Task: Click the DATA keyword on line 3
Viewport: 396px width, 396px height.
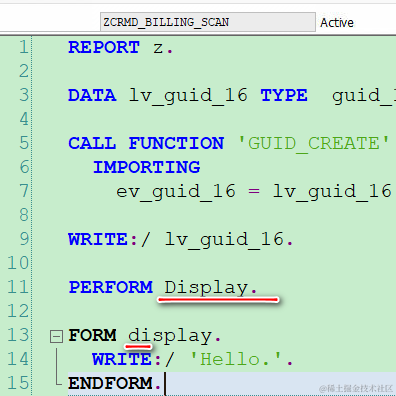Action: [92, 95]
